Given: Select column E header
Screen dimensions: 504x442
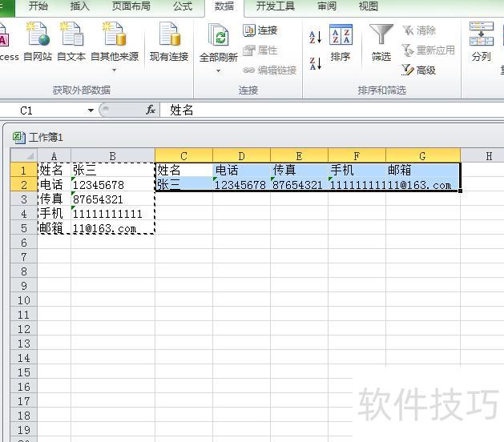Looking at the screenshot, I should click(299, 156).
